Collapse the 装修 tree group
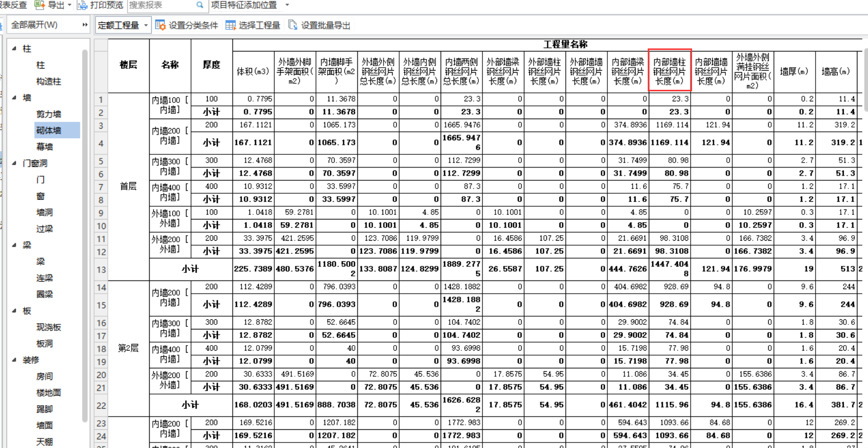 [x=14, y=360]
